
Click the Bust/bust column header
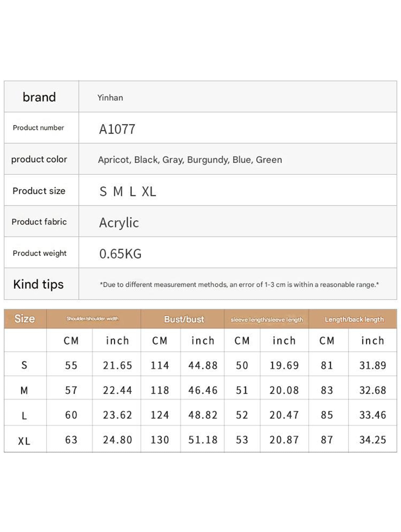pos(184,319)
